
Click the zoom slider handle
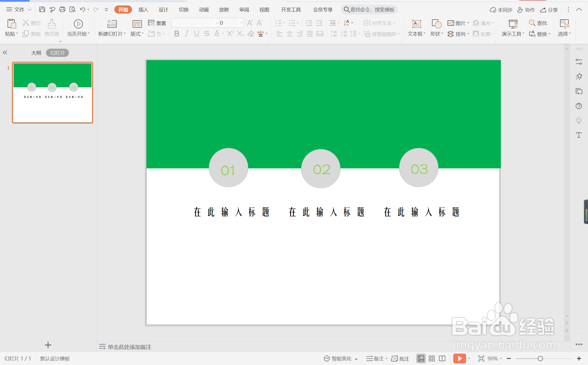click(x=540, y=358)
